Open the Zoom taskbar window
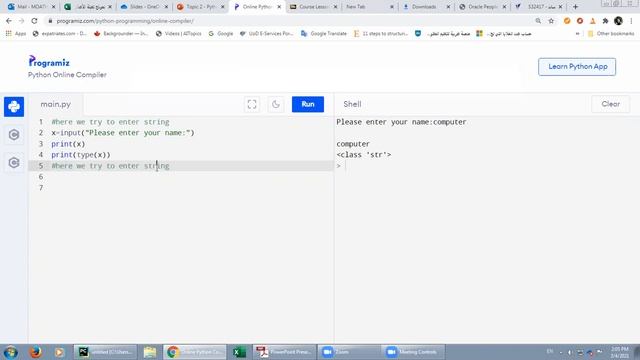The height and width of the screenshot is (360, 640). pos(349,352)
